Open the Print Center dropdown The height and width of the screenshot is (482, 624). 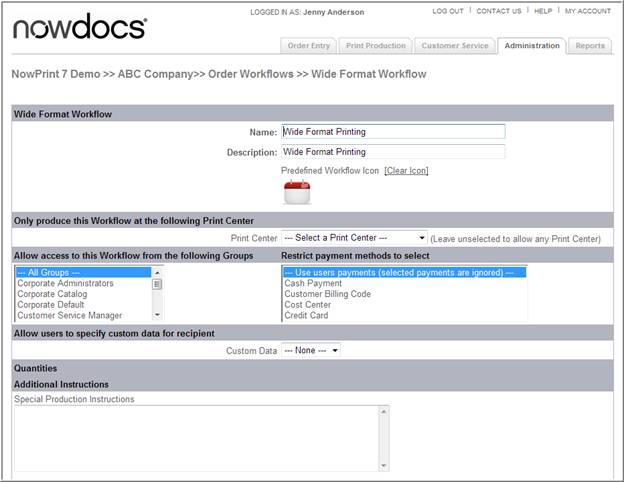354,238
